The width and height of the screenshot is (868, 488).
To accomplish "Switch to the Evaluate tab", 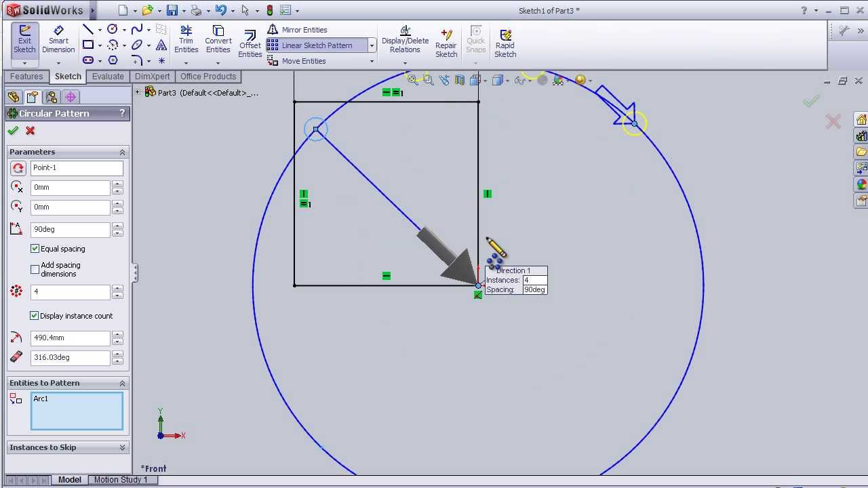I will click(x=108, y=77).
